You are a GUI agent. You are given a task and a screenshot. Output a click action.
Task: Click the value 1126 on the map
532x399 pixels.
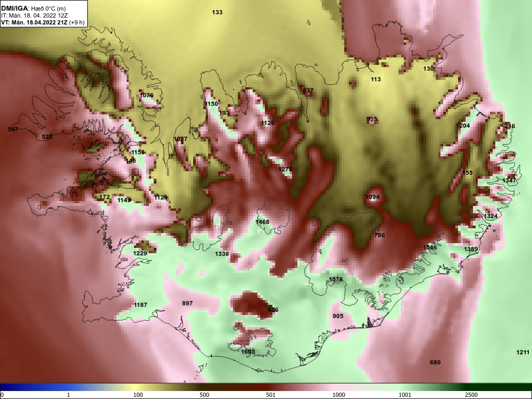click(268, 123)
